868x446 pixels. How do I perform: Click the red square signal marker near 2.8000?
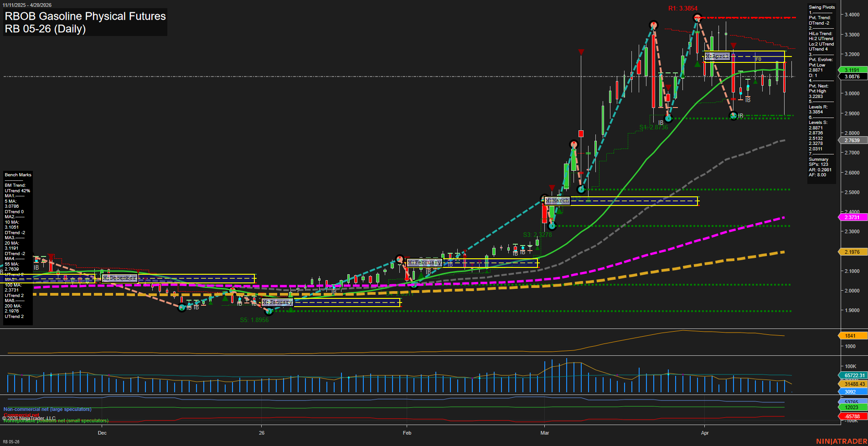point(581,133)
